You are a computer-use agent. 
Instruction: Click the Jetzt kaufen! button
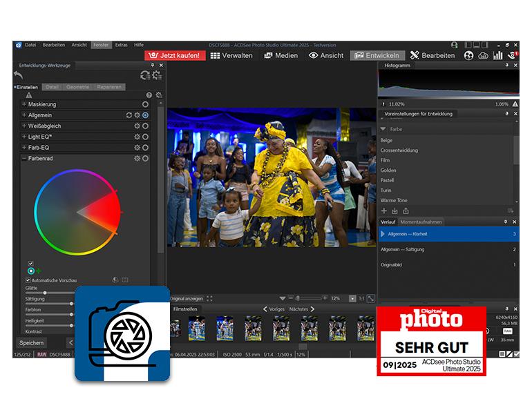175,56
